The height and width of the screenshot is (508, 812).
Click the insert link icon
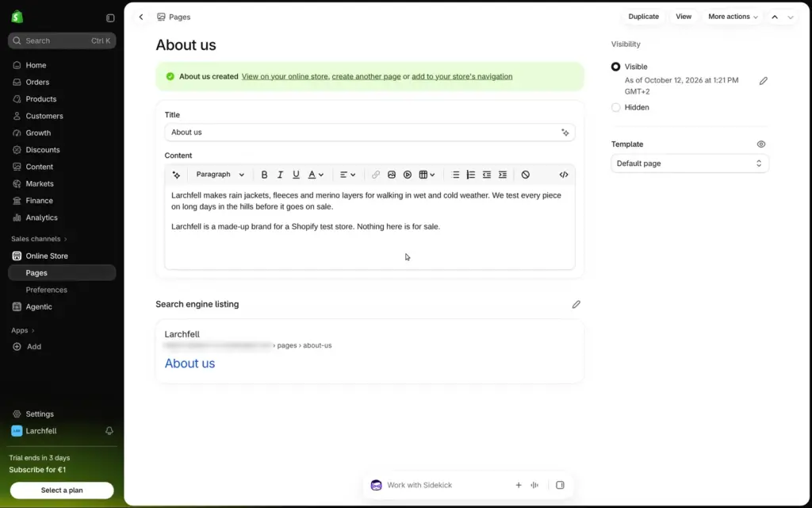(375, 175)
